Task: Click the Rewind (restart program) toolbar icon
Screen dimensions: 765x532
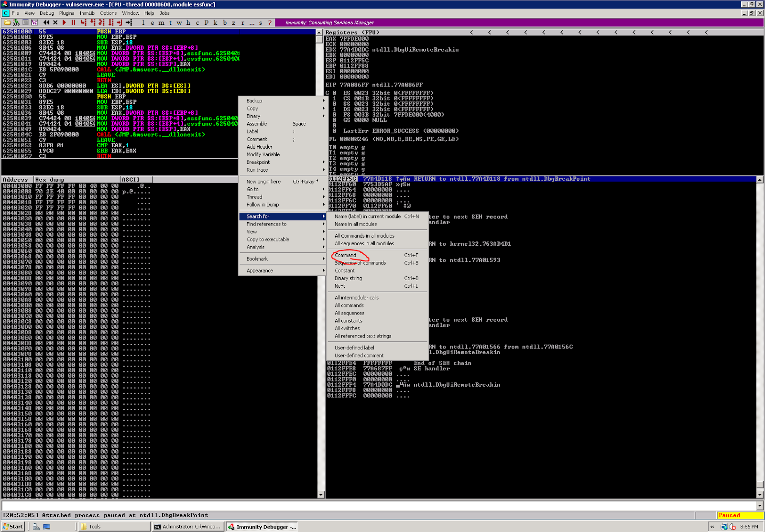Action: click(46, 22)
